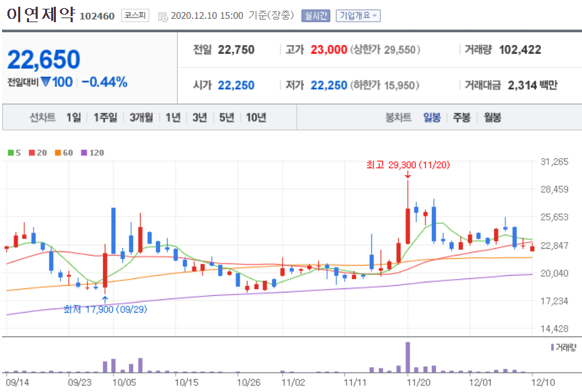This screenshot has width=582, height=392.
Task: Select the 3년 line chart tab
Action: point(200,118)
